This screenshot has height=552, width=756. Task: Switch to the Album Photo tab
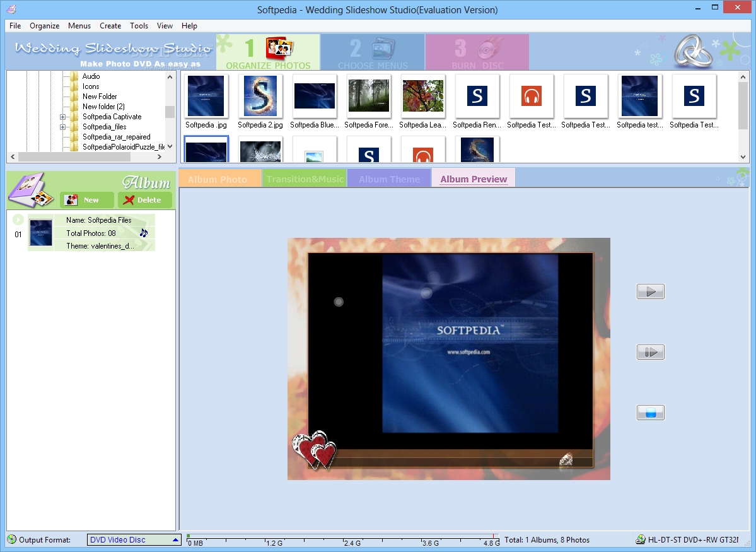[220, 178]
